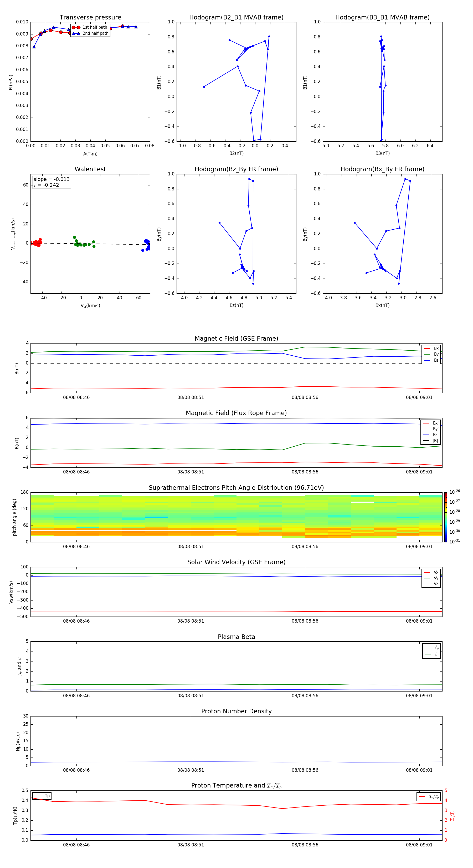Click the By legend entry in GSE magnetic field plot
Viewport: 473px width, 868px height.
(431, 355)
